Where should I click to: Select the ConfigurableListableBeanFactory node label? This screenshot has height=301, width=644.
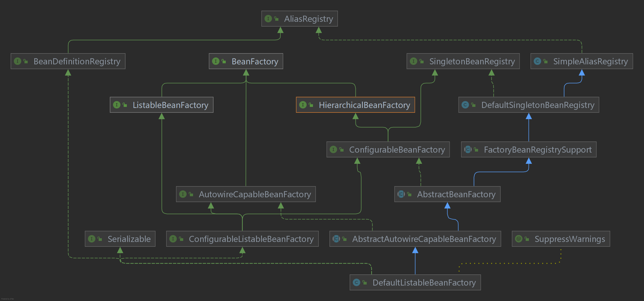coord(251,239)
